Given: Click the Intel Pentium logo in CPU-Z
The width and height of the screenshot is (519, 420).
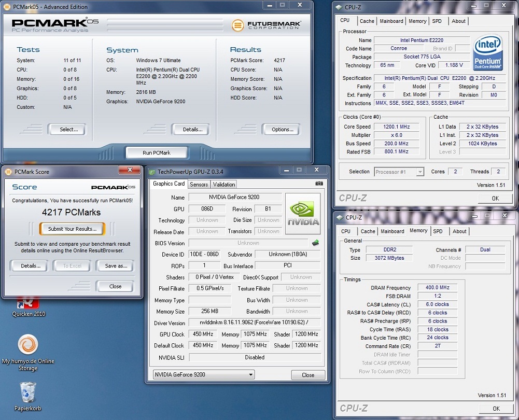Looking at the screenshot, I should (x=487, y=53).
